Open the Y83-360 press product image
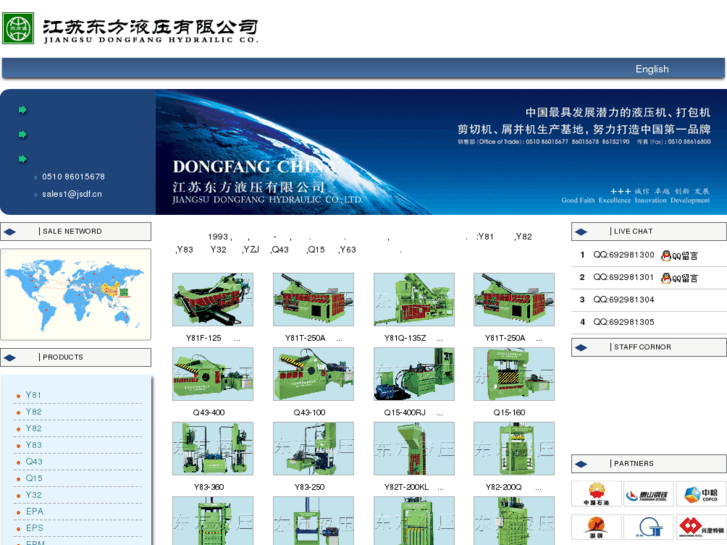The image size is (727, 545). pyautogui.click(x=213, y=449)
